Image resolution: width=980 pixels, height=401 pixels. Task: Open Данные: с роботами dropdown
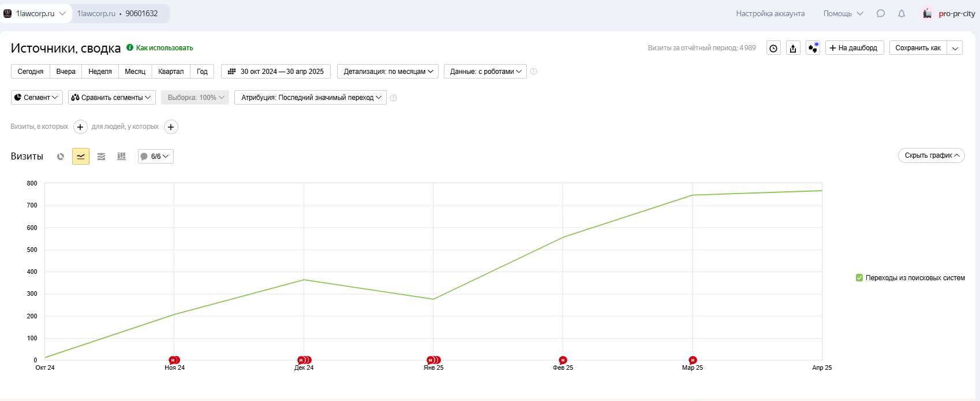click(x=485, y=72)
